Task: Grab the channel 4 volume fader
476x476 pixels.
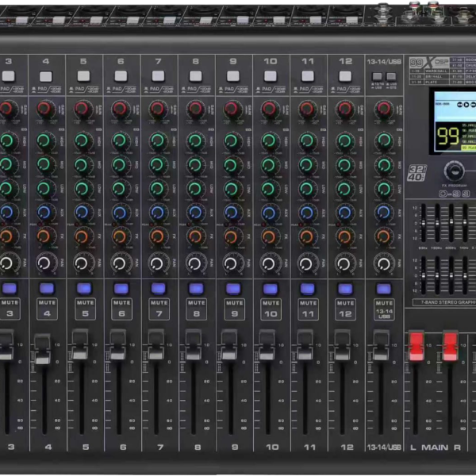Action: 43,349
